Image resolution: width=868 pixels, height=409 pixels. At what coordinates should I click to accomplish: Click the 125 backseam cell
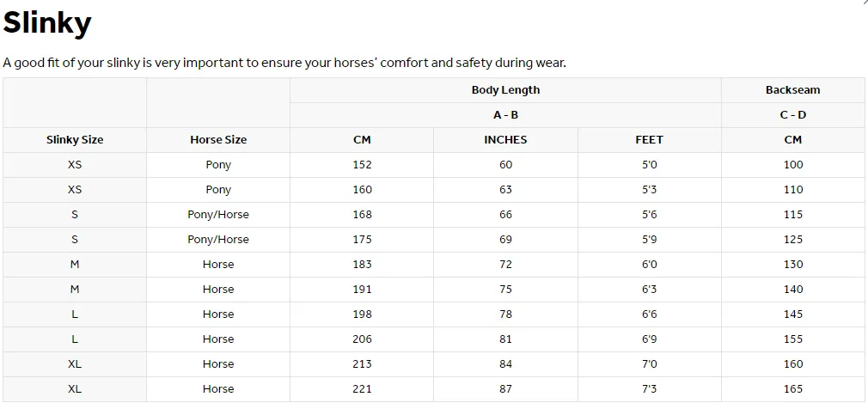coord(792,240)
